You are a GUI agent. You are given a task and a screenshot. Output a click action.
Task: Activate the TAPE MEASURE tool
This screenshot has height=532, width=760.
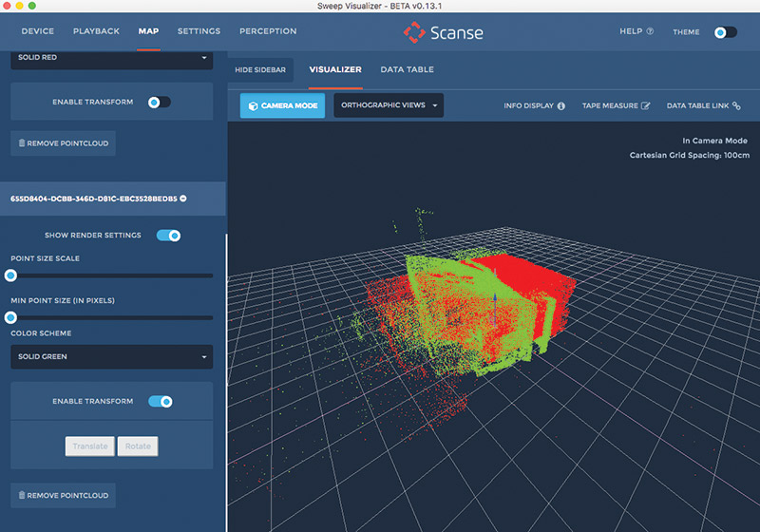pyautogui.click(x=616, y=105)
